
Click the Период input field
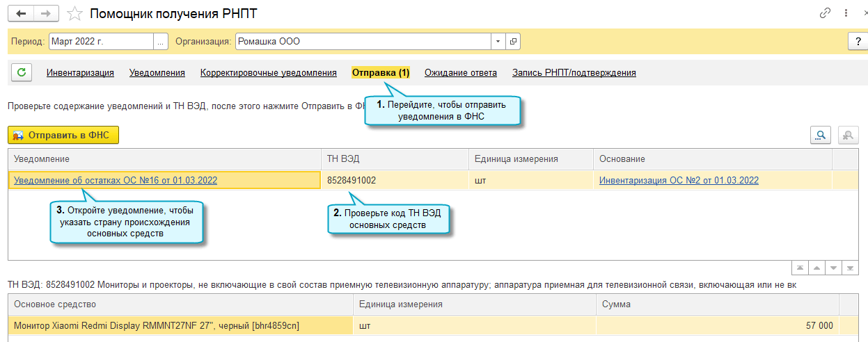[101, 42]
